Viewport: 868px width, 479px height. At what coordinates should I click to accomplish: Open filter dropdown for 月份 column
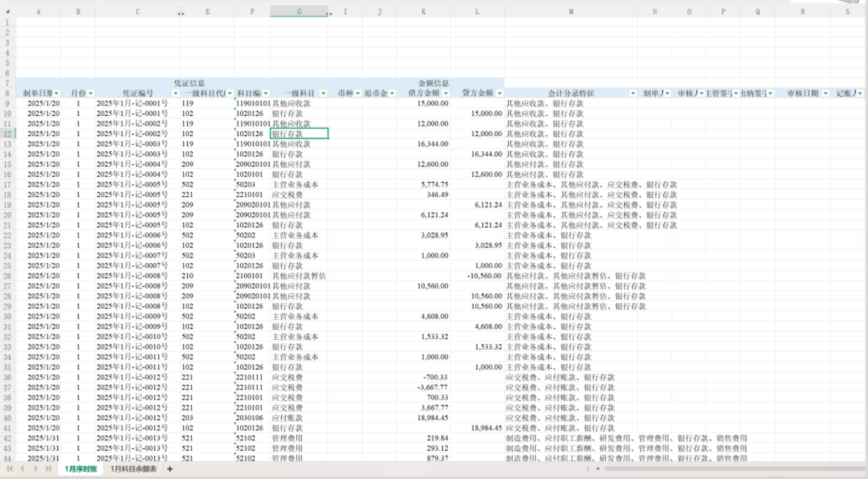(x=90, y=93)
